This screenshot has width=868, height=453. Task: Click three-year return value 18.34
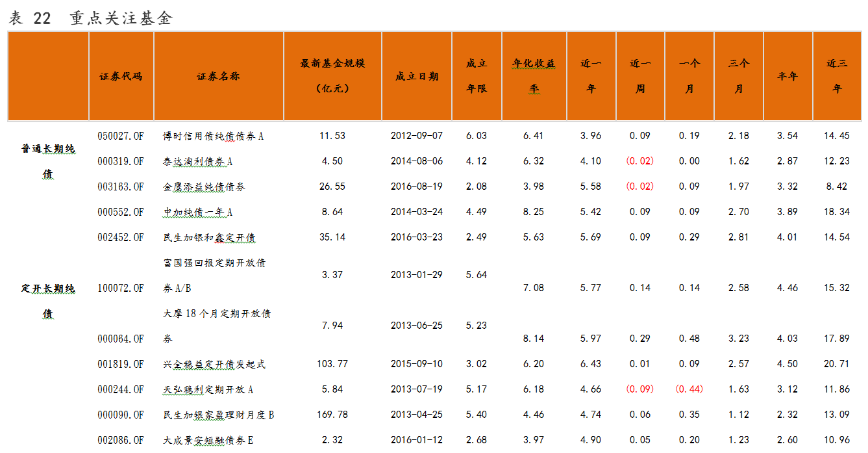point(837,212)
